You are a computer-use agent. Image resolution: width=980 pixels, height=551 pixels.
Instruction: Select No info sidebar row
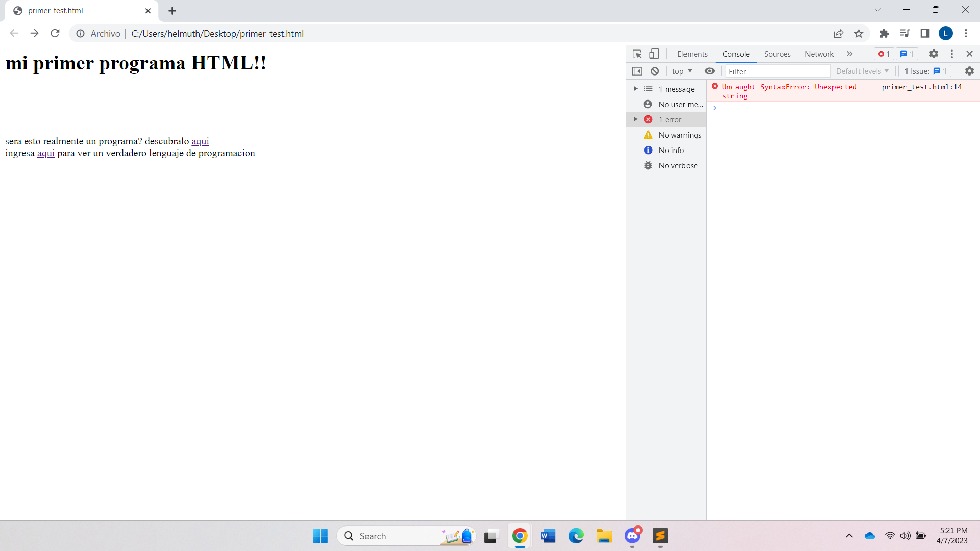click(x=667, y=150)
